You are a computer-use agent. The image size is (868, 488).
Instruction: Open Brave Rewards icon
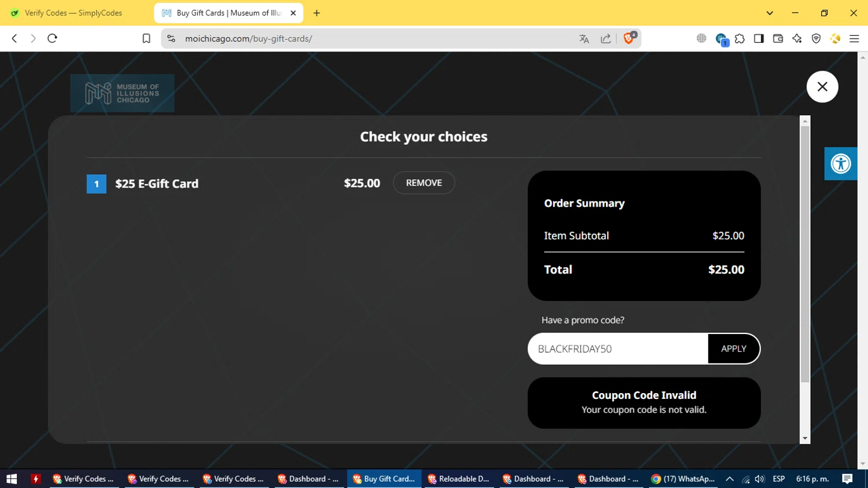(x=835, y=38)
